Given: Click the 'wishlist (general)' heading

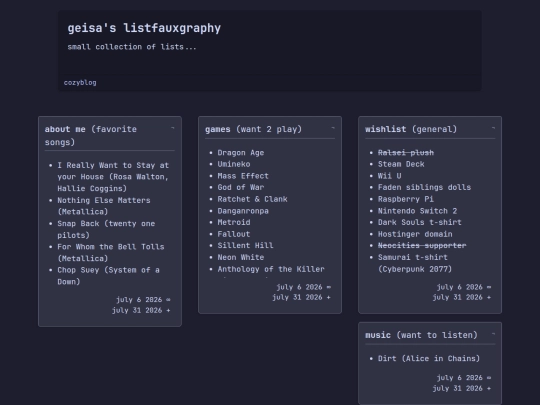Looking at the screenshot, I should pyautogui.click(x=411, y=129).
